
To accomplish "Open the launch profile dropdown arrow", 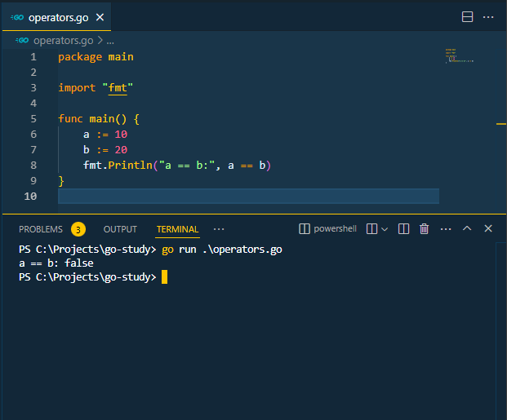I will [385, 229].
